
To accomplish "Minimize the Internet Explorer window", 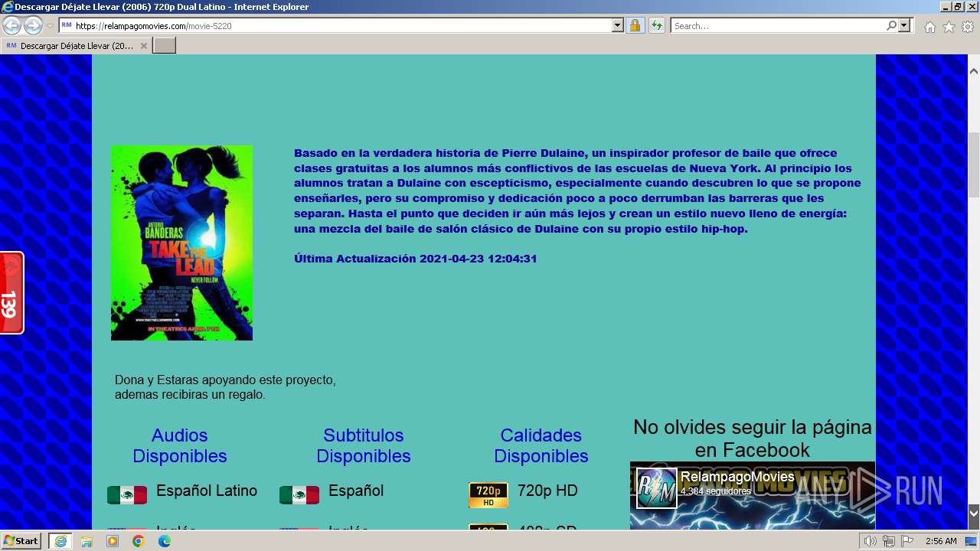I will click(946, 7).
